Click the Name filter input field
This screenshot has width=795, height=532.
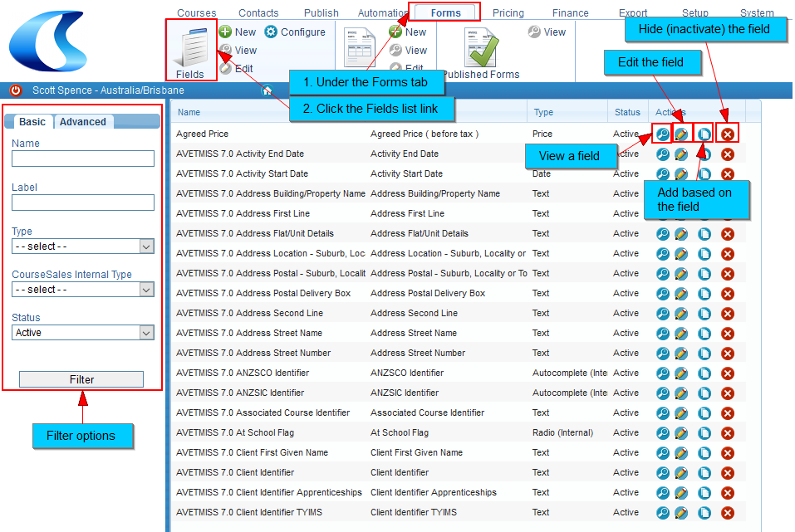pos(83,159)
